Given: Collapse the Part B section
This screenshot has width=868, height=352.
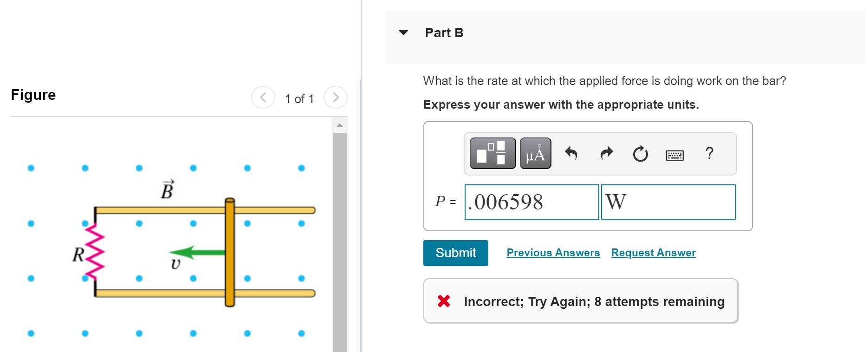Looking at the screenshot, I should pos(403,32).
